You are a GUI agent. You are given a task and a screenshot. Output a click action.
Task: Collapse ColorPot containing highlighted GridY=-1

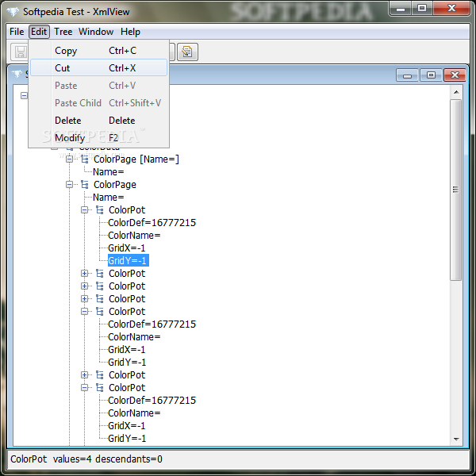pyautogui.click(x=85, y=209)
